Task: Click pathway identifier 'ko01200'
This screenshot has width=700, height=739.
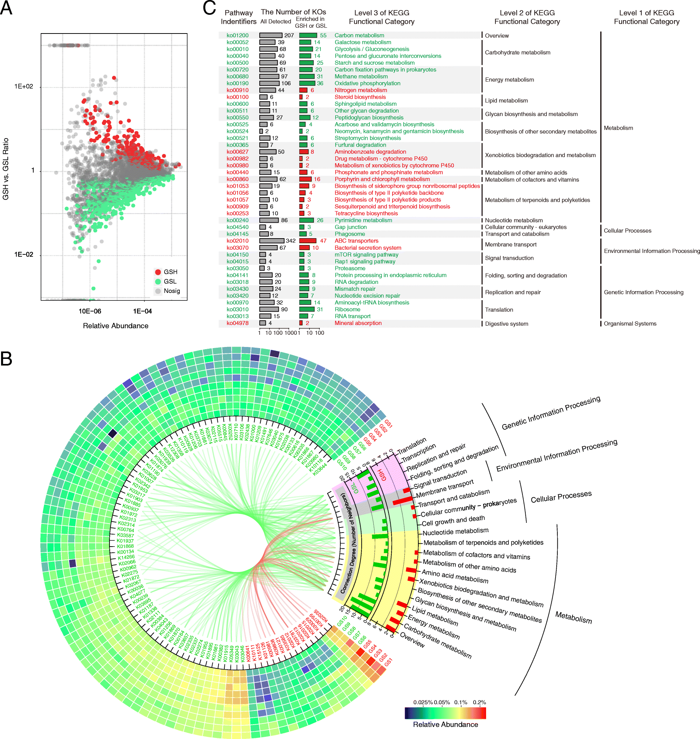Action: [x=237, y=35]
